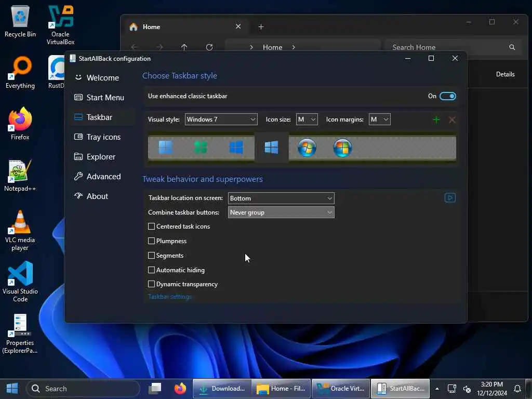This screenshot has width=532, height=399.
Task: Open Visual Studio Code desktop shortcut
Action: pos(20,282)
